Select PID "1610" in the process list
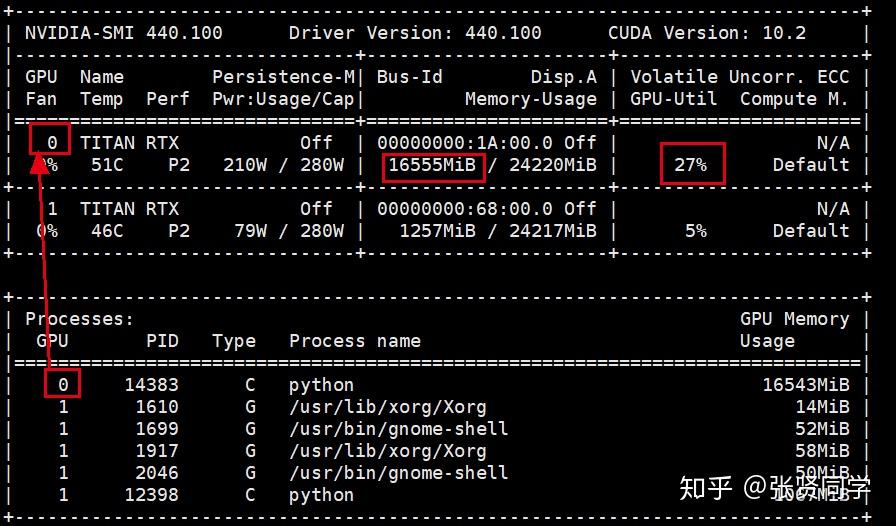 [x=157, y=407]
